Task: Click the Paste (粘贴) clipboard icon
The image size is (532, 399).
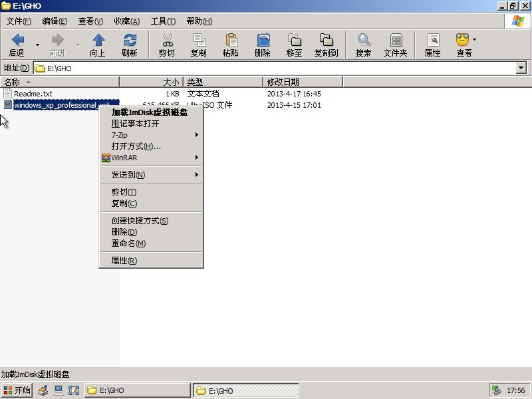Action: (x=231, y=40)
